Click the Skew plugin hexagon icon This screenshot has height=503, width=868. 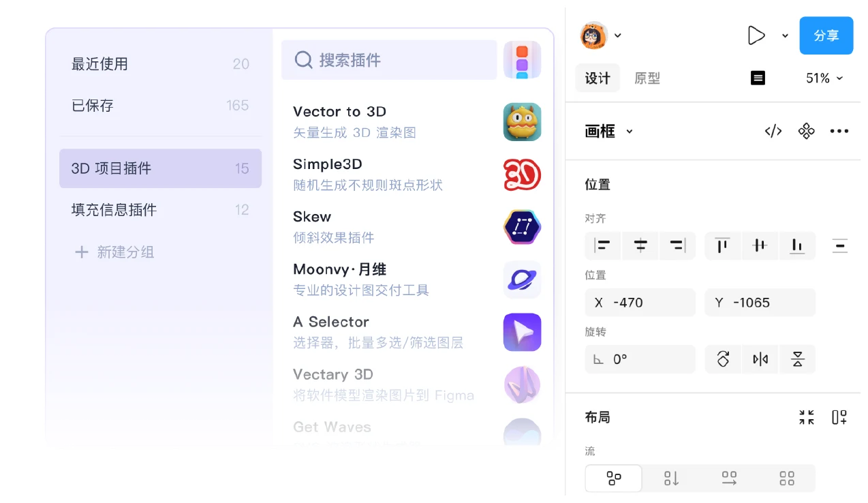click(x=522, y=227)
